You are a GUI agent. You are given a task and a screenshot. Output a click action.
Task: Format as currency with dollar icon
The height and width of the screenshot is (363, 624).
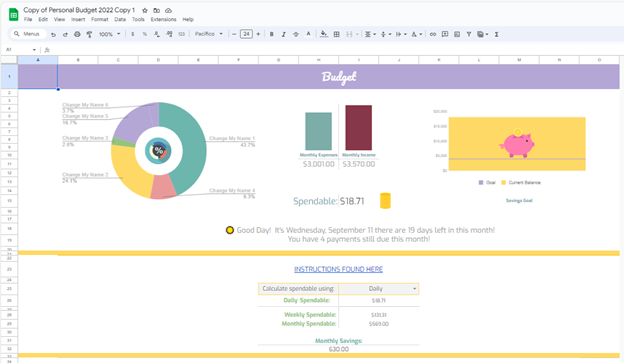(x=133, y=34)
